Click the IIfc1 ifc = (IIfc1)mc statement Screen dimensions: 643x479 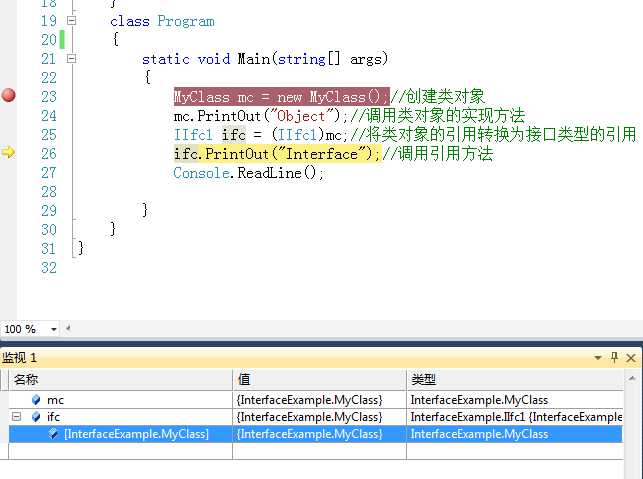261,135
